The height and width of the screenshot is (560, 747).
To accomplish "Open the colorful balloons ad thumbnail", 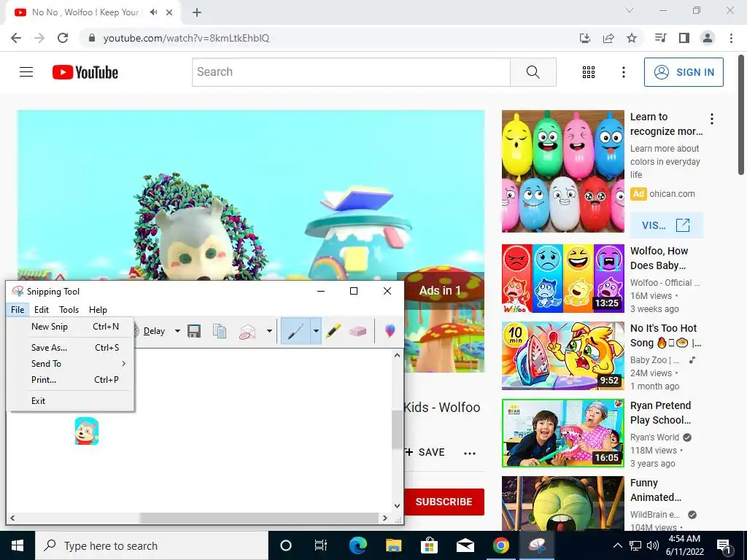I will click(562, 171).
